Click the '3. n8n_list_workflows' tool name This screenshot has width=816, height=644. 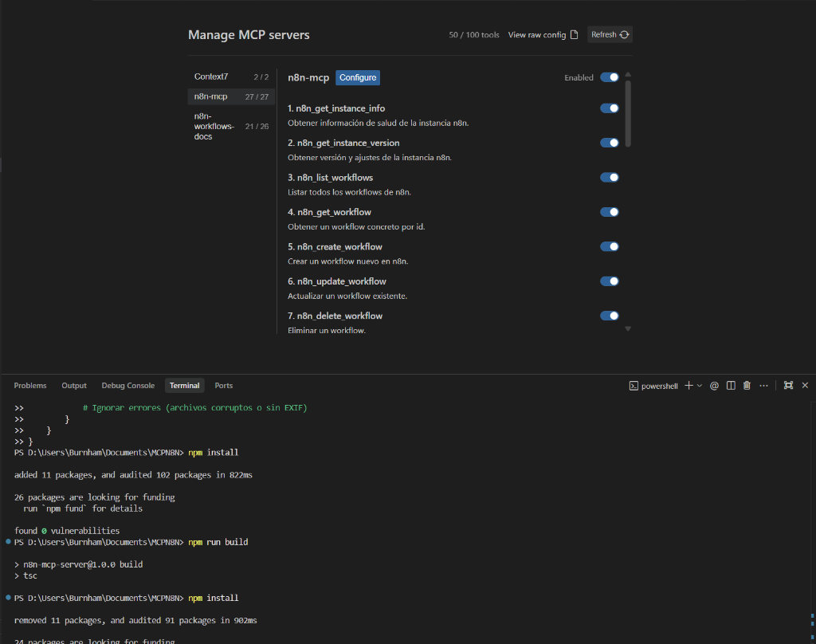tap(331, 178)
